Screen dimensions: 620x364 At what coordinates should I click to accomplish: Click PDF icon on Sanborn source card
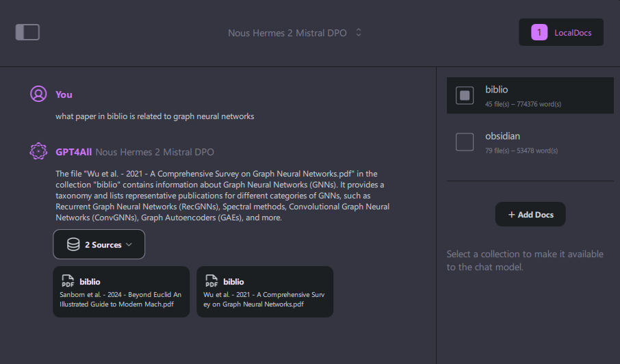pos(68,281)
